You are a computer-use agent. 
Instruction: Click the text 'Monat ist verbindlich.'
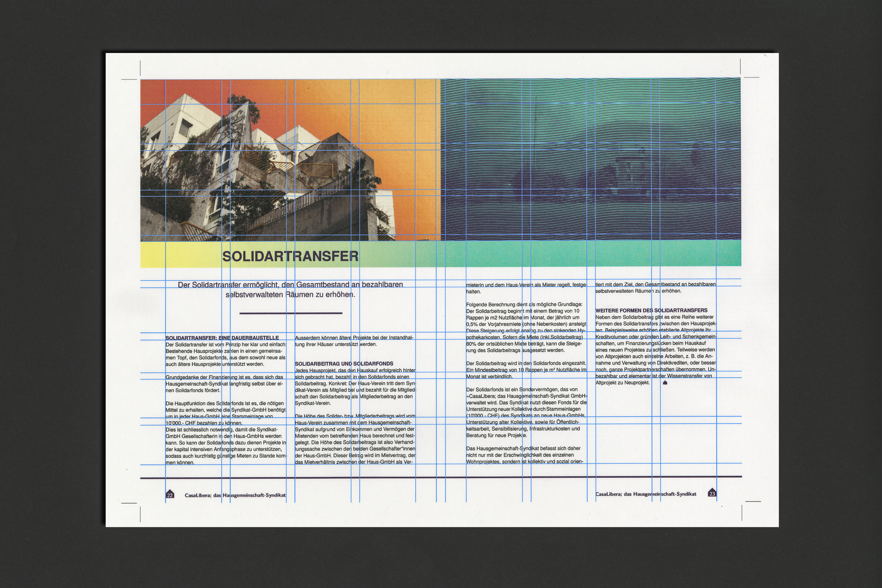pos(489,377)
